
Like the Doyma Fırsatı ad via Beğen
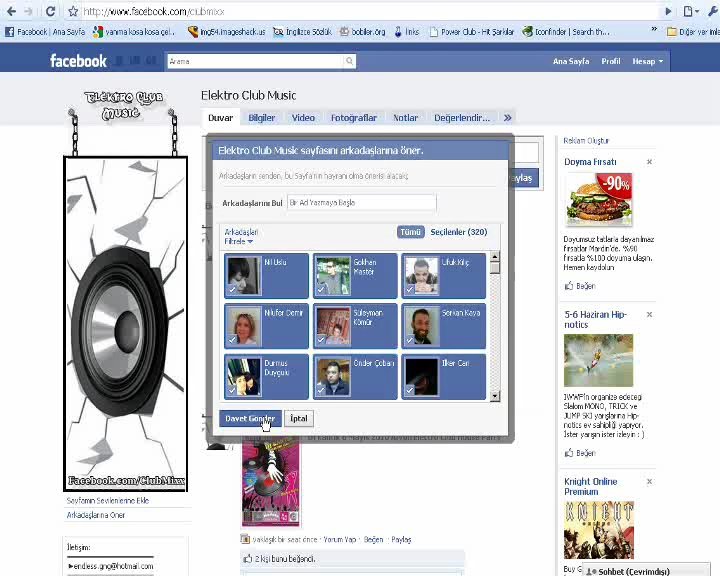pos(580,286)
